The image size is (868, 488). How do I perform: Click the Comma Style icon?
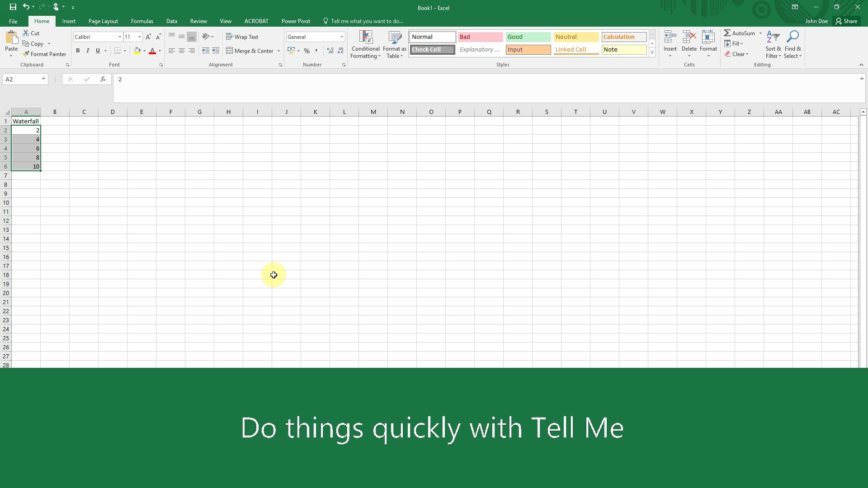click(x=316, y=51)
